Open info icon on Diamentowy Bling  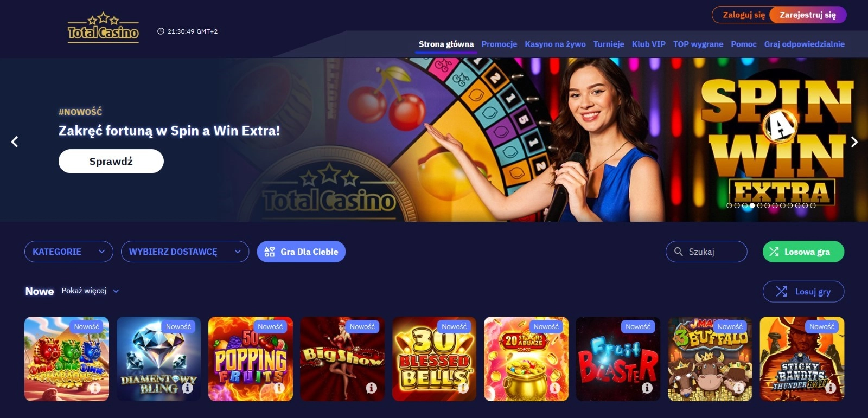188,388
